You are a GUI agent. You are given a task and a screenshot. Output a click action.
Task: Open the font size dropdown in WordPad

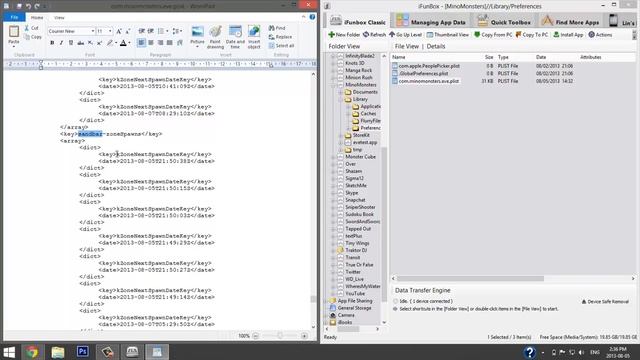pyautogui.click(x=110, y=31)
